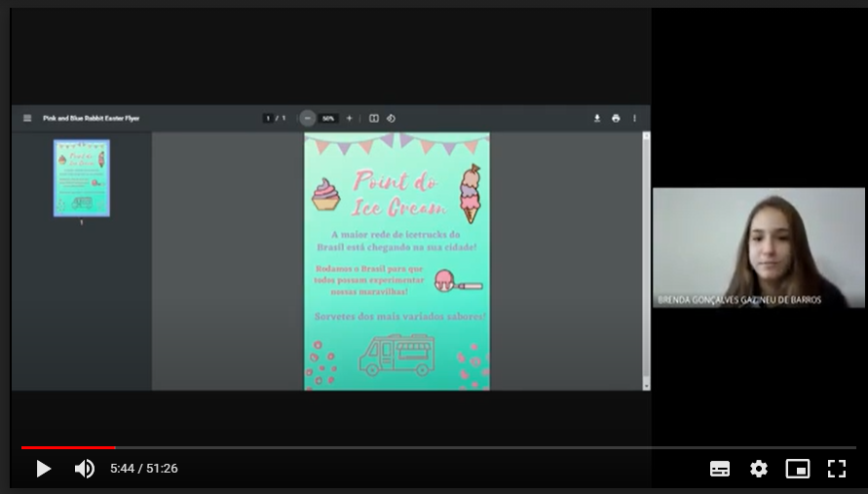Select the page 1 thumbnail

[x=82, y=177]
